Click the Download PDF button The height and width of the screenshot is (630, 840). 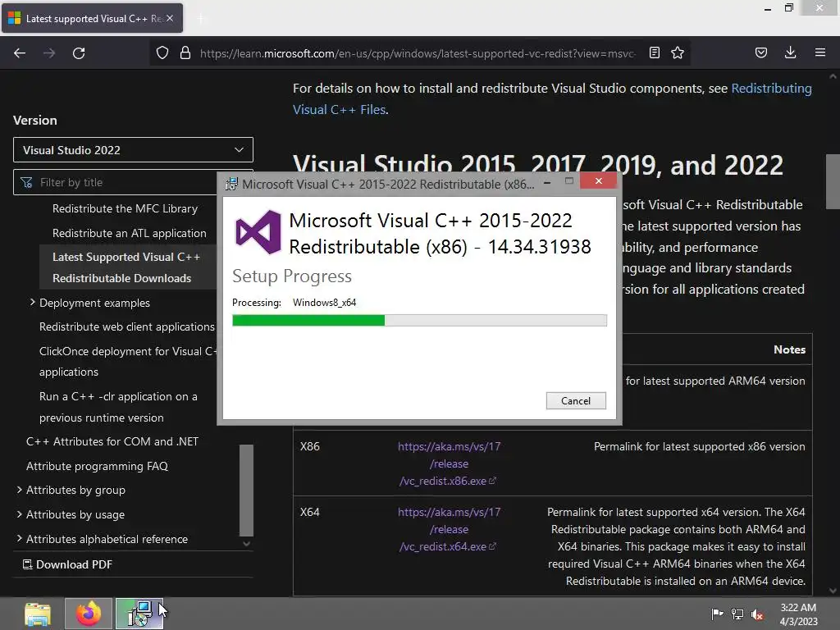pos(67,564)
